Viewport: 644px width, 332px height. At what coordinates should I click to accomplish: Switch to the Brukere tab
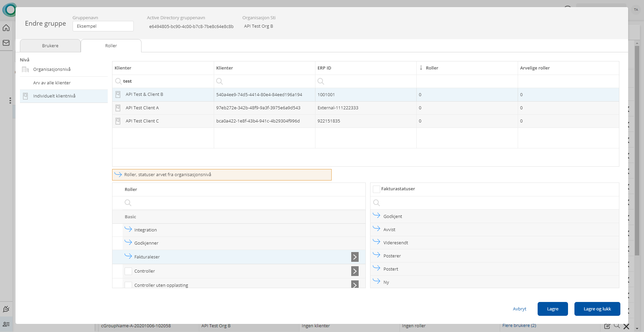pos(50,46)
